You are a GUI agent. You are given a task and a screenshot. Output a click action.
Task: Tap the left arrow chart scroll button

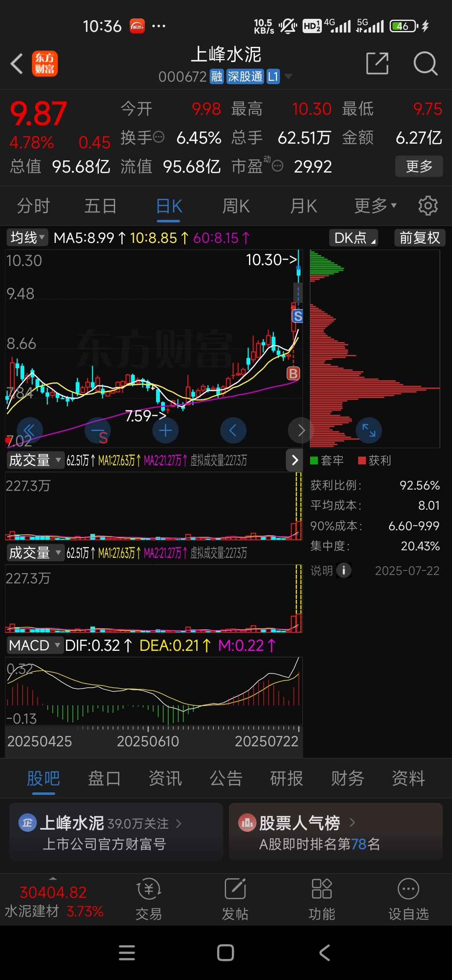pos(233,430)
